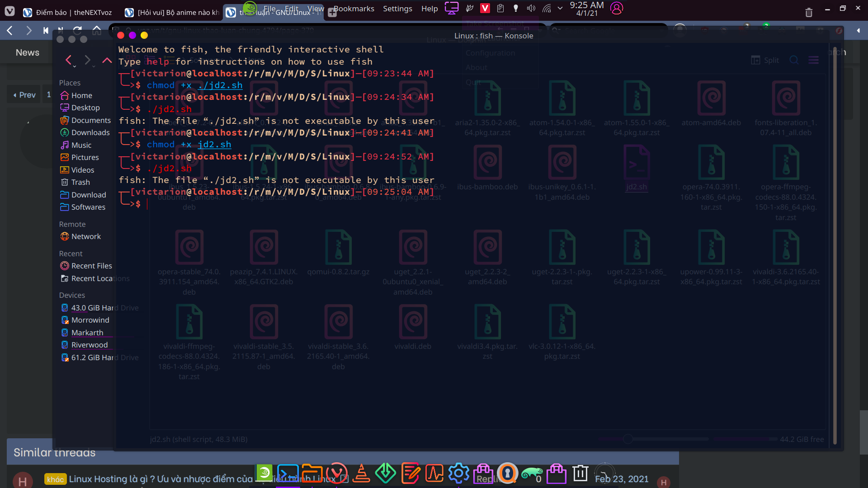Image resolution: width=868 pixels, height=488 pixels.
Task: Select Softwares in Dolphin Places
Action: pyautogui.click(x=88, y=207)
